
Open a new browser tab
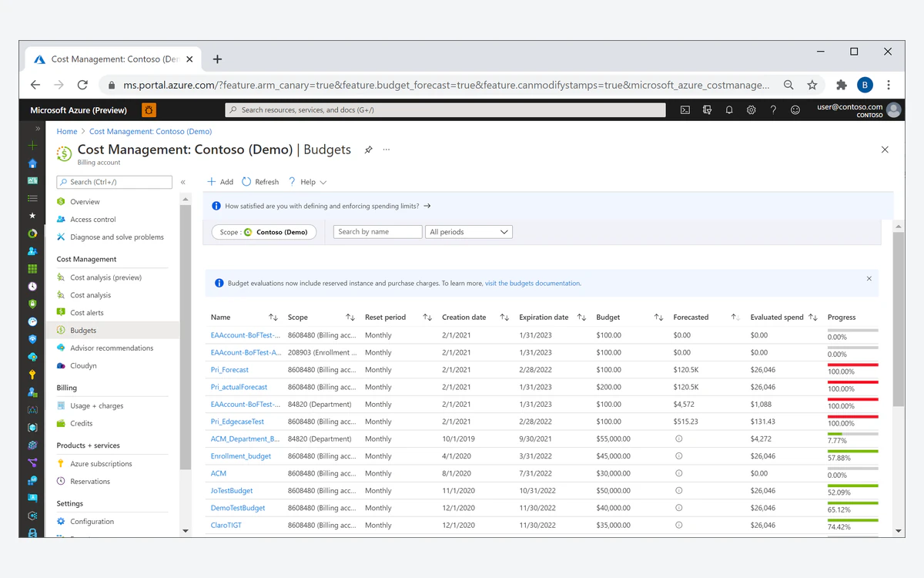[x=217, y=59]
